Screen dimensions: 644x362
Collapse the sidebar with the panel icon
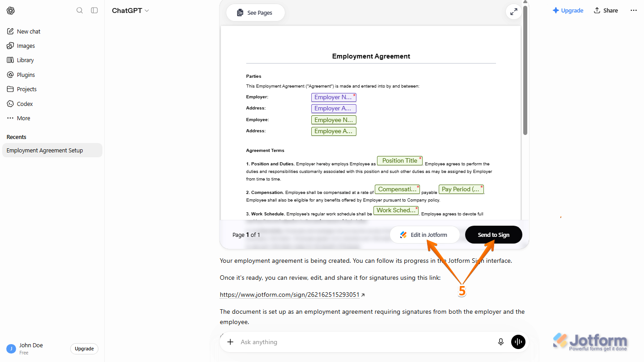tap(94, 10)
